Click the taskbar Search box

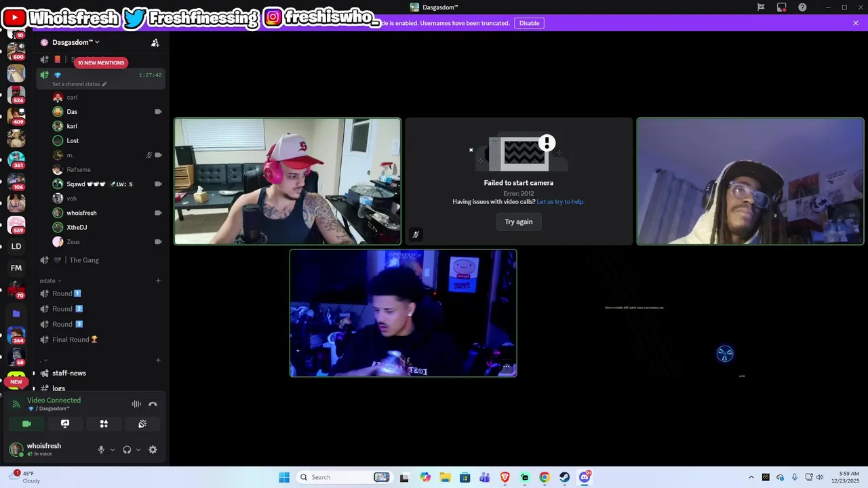[x=346, y=477]
